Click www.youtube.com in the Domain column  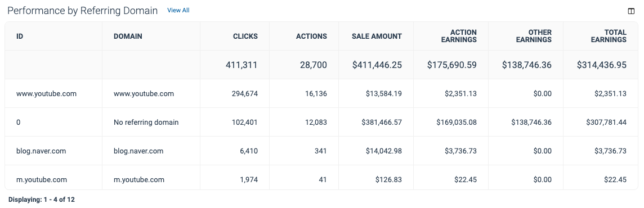click(144, 93)
